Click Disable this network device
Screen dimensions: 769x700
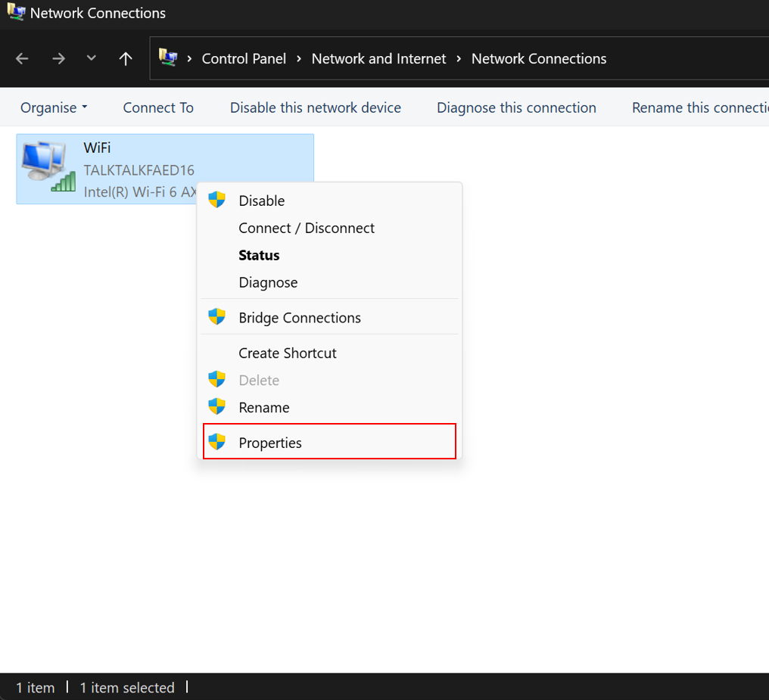pos(316,107)
